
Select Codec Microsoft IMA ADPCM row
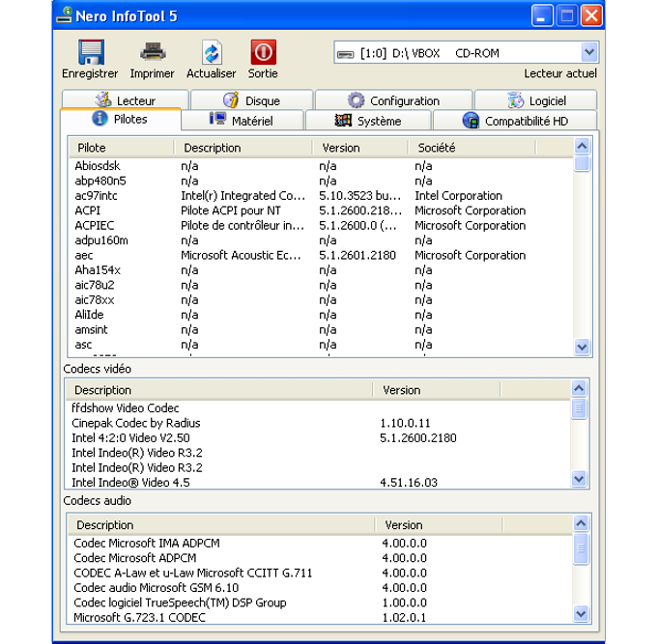coord(320,543)
